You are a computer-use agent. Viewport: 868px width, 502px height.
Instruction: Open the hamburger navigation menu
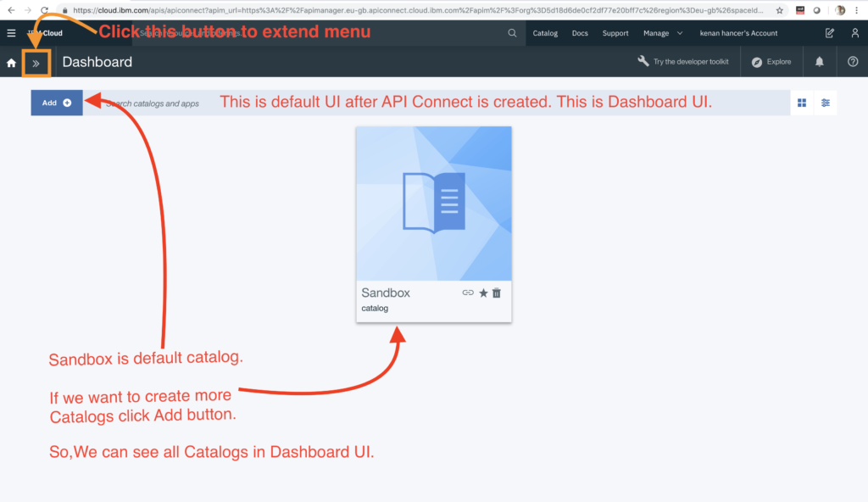pyautogui.click(x=11, y=33)
